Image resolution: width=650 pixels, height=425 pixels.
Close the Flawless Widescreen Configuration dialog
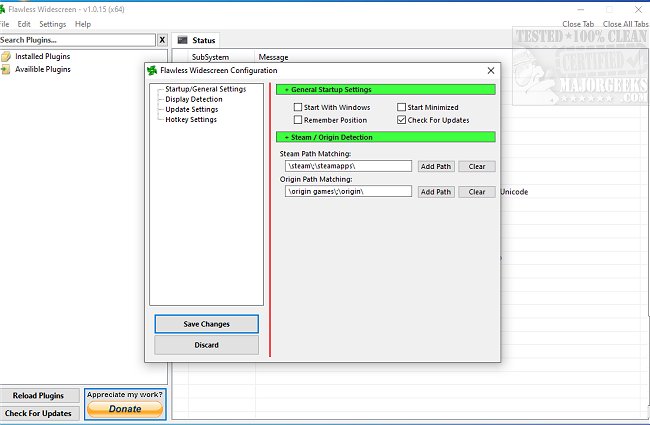(491, 70)
